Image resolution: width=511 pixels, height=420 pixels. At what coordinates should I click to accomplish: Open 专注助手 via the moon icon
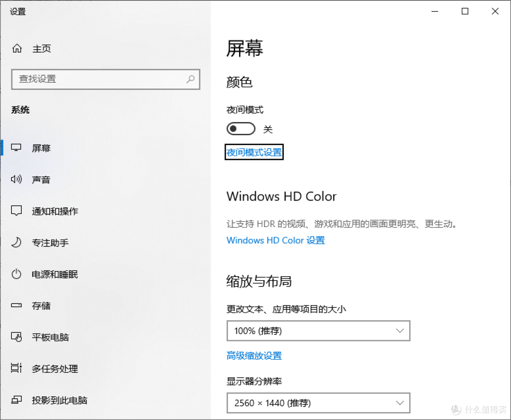[16, 243]
